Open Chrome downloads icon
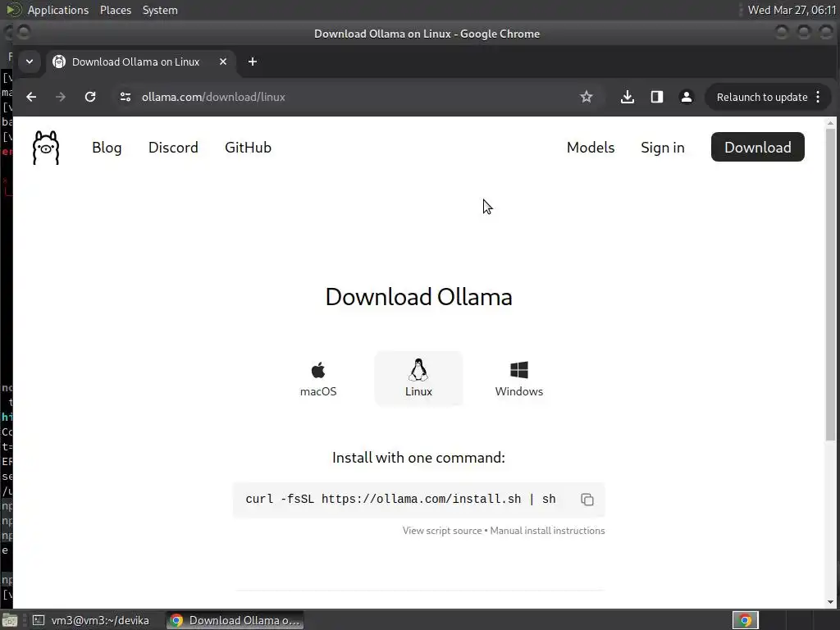The width and height of the screenshot is (840, 630). point(628,97)
